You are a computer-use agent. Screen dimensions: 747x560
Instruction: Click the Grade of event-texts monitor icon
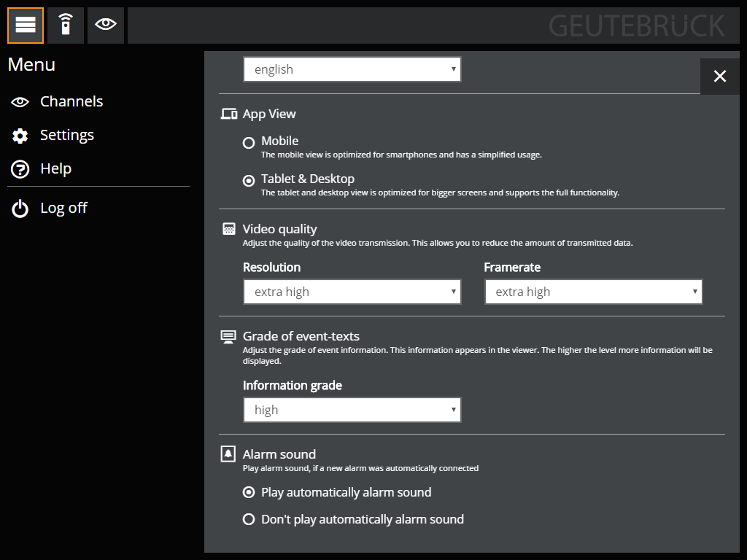[228, 337]
